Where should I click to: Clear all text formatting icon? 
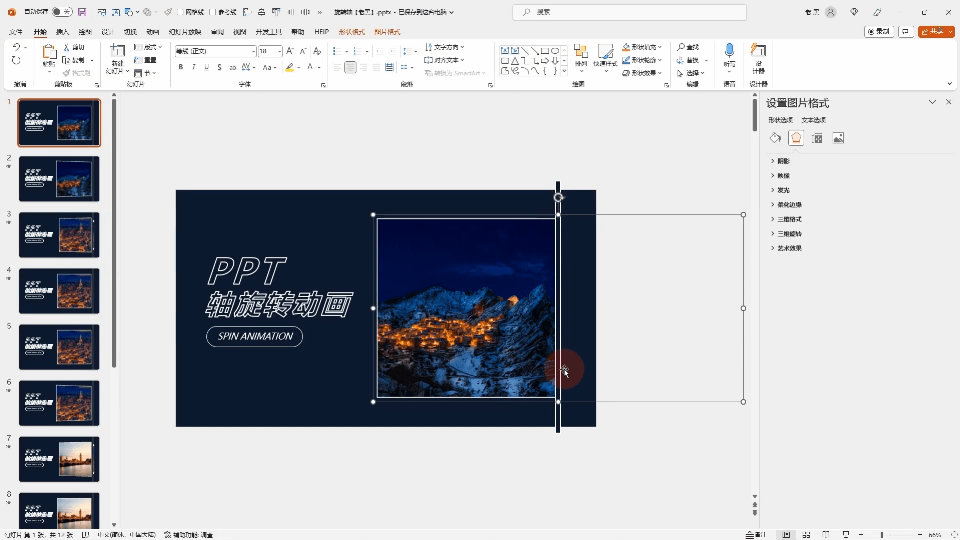coord(317,51)
